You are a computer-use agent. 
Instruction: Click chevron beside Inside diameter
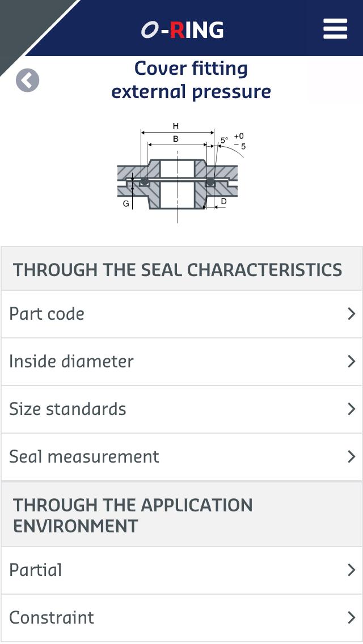click(x=351, y=362)
